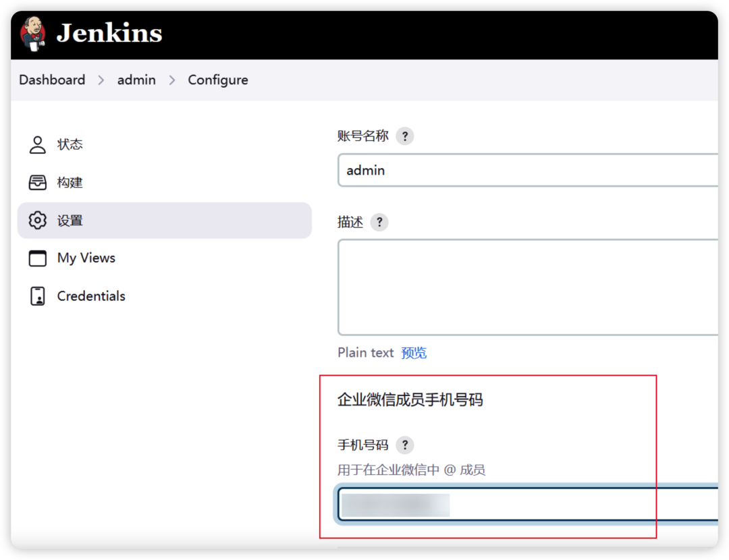Click the 构建 inbox icon

coord(38,183)
